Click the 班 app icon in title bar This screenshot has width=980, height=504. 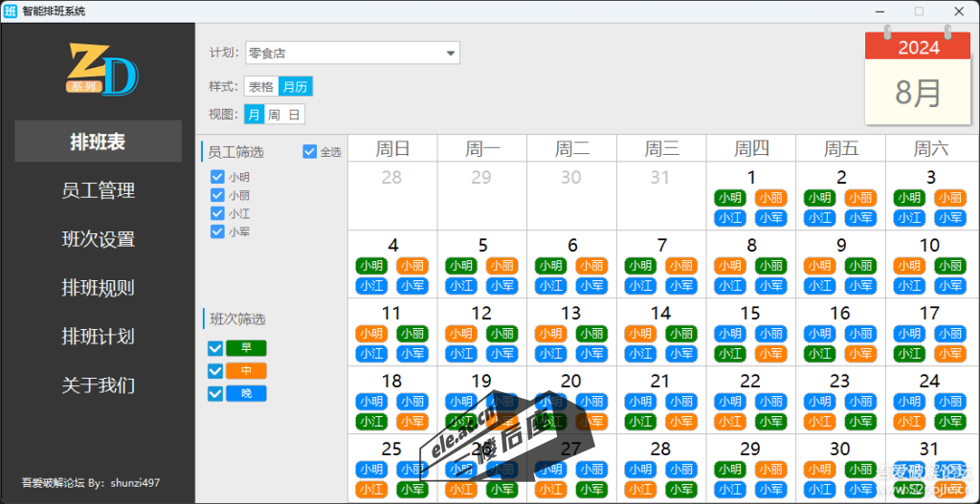pyautogui.click(x=11, y=11)
